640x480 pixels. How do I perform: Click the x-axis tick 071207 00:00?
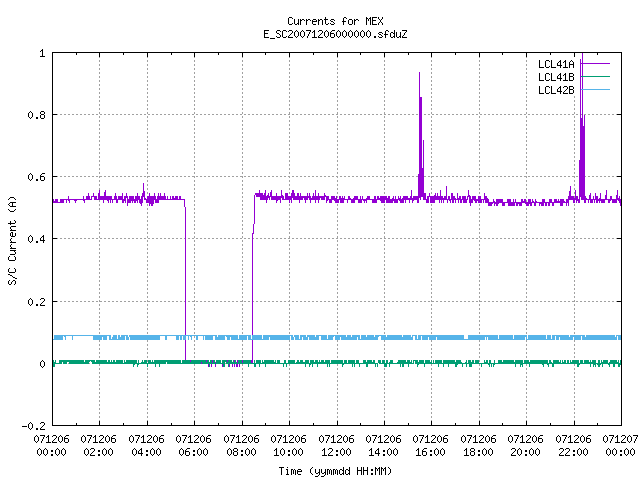pos(620,446)
